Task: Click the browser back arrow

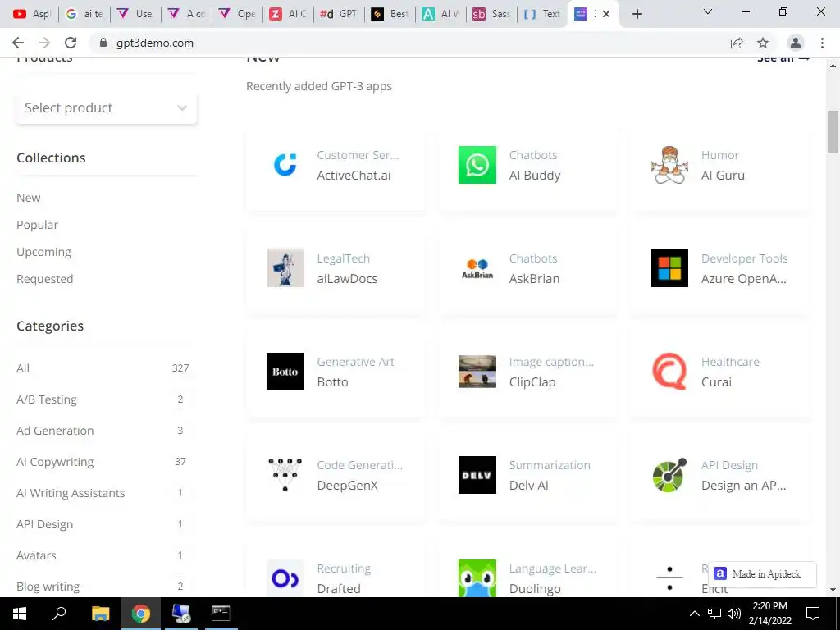Action: (x=18, y=43)
